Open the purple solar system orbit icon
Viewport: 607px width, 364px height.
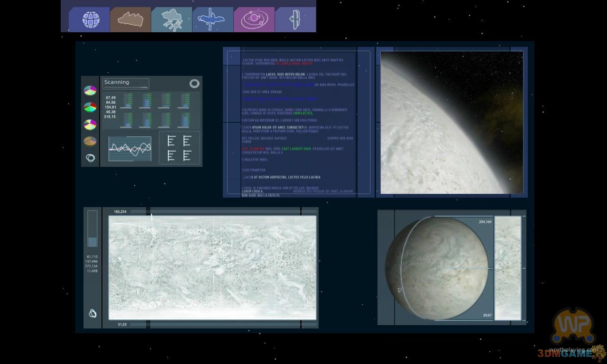pos(254,20)
